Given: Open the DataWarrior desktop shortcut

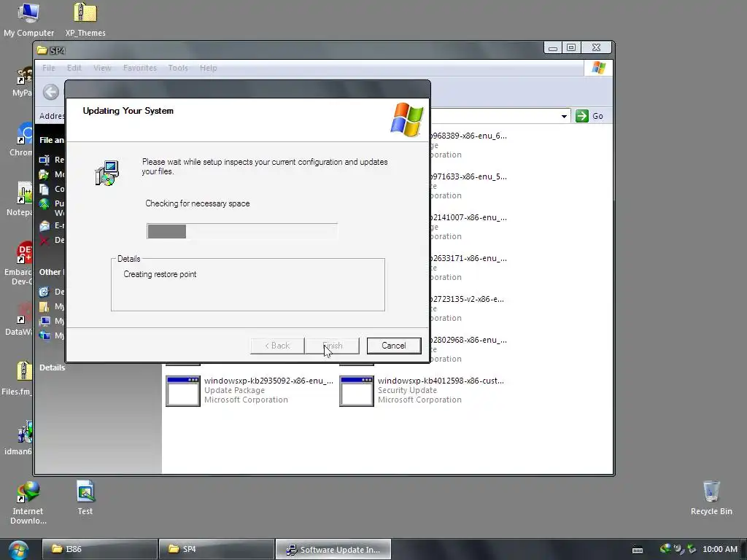Looking at the screenshot, I should pos(25,312).
